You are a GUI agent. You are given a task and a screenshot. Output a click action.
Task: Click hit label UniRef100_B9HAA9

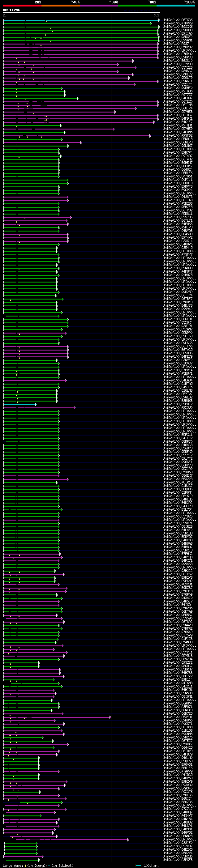(178, 30)
